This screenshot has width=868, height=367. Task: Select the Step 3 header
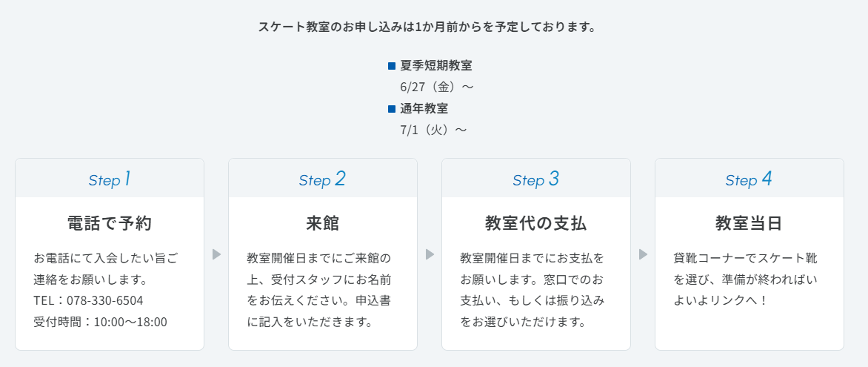[536, 179]
